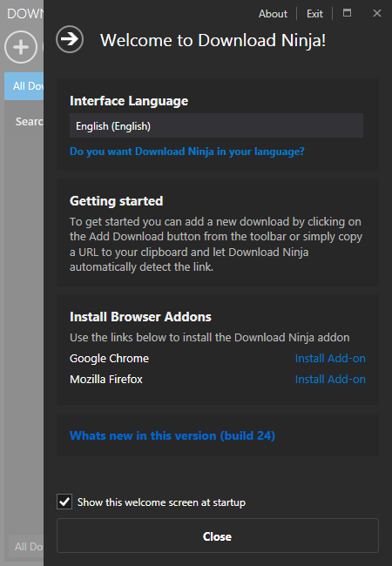The height and width of the screenshot is (566, 392).
Task: Follow the 'Do you want Download Ninja in your language?' link
Action: 187,152
